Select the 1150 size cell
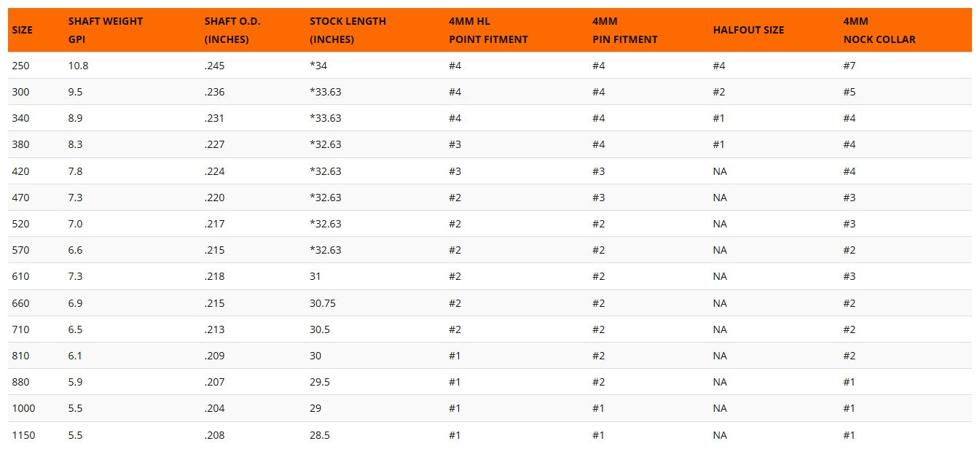980x457 pixels. tap(23, 435)
